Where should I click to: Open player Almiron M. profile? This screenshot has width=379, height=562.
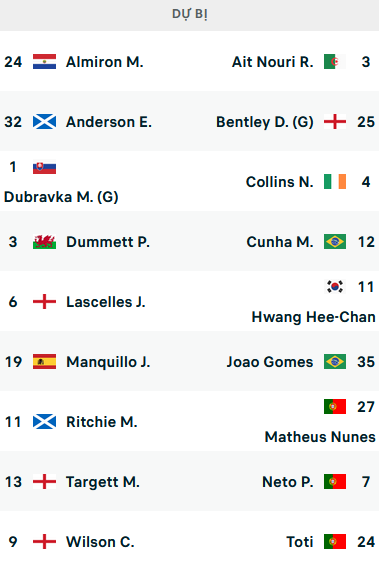tap(105, 62)
